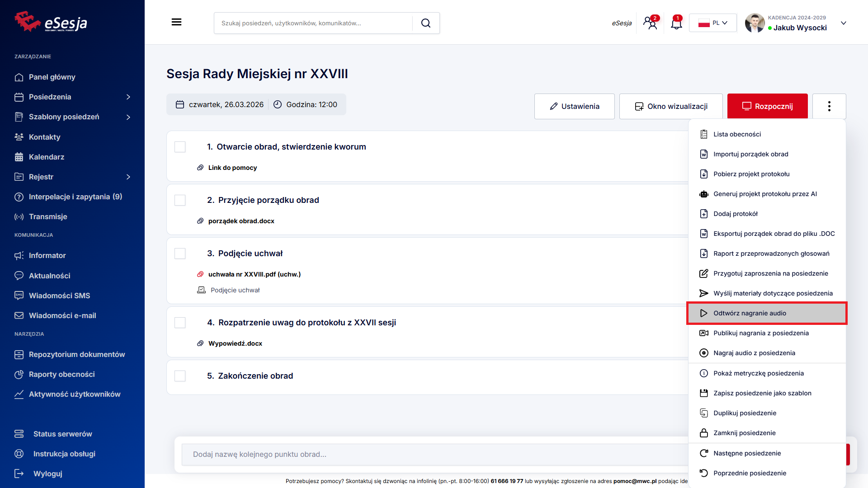Open the notifications bell icon
This screenshot has width=868, height=488.
coord(676,23)
